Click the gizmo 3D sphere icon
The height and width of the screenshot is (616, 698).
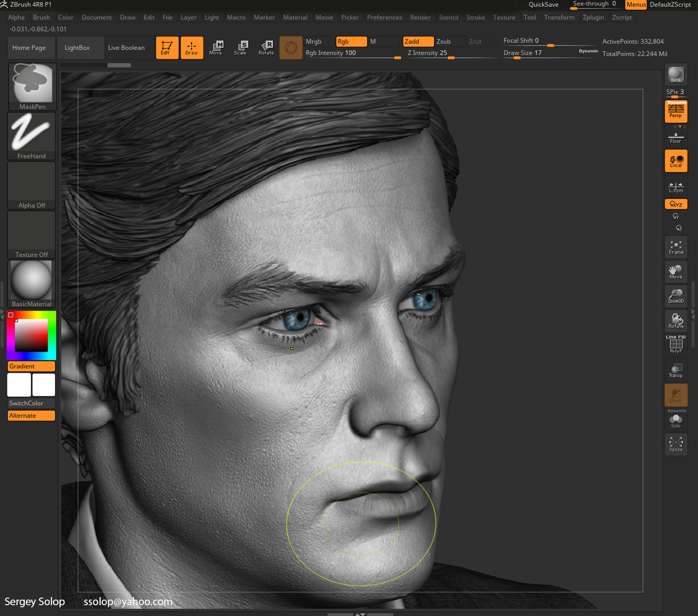click(x=291, y=48)
